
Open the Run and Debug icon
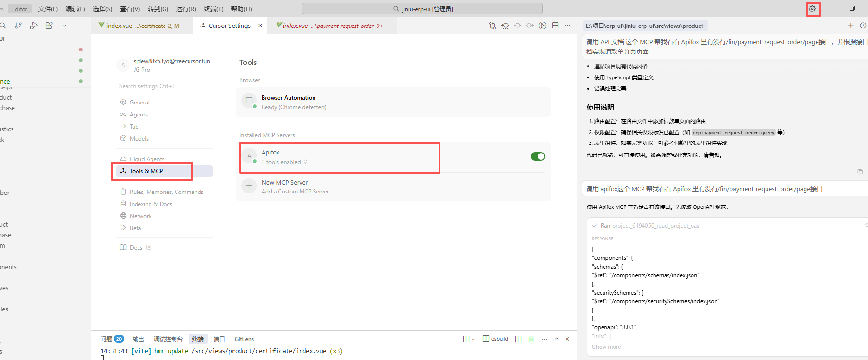(34, 26)
